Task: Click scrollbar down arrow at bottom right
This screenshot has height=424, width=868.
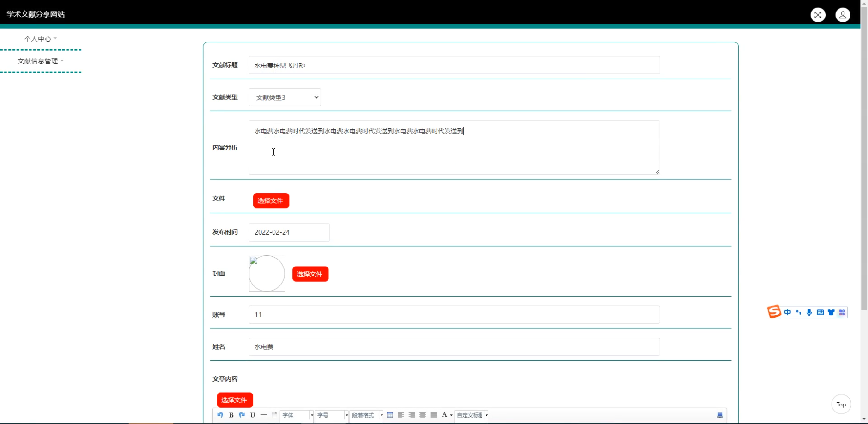Action: [864, 419]
